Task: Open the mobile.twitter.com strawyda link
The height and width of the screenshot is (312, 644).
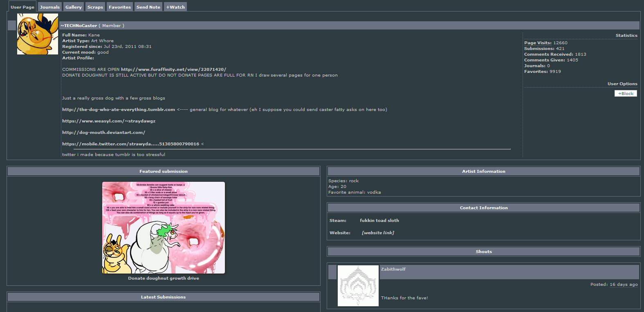Action: (x=131, y=144)
